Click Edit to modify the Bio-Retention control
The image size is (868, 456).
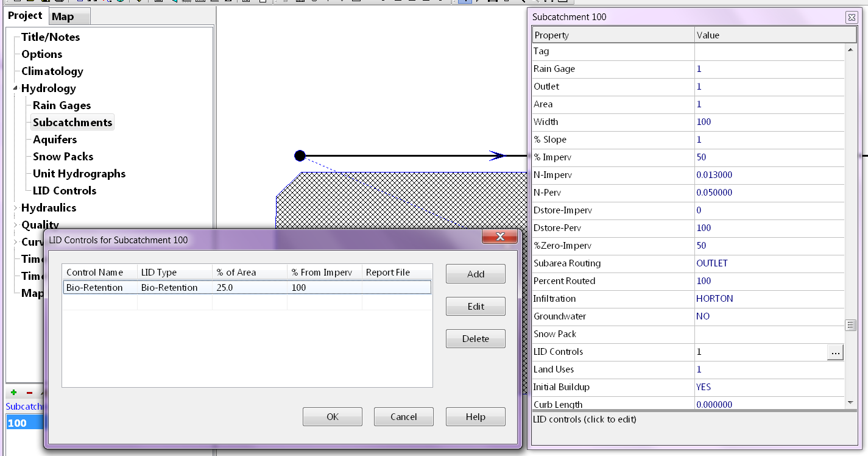(x=475, y=306)
